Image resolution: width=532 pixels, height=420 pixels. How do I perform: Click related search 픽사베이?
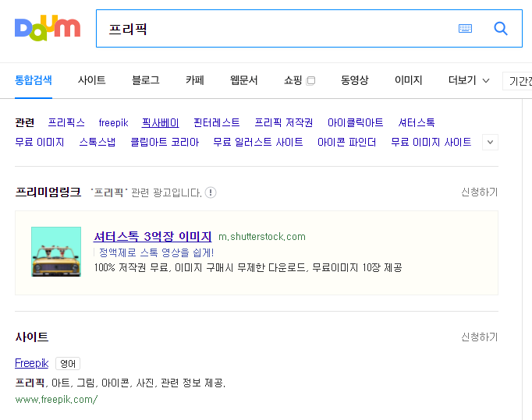[x=160, y=122]
